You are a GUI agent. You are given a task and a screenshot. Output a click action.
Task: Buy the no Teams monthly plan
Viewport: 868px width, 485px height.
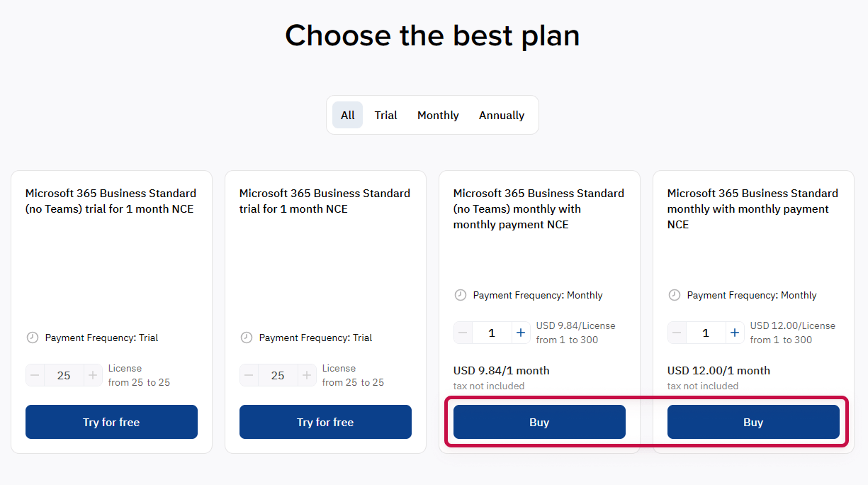coord(539,421)
